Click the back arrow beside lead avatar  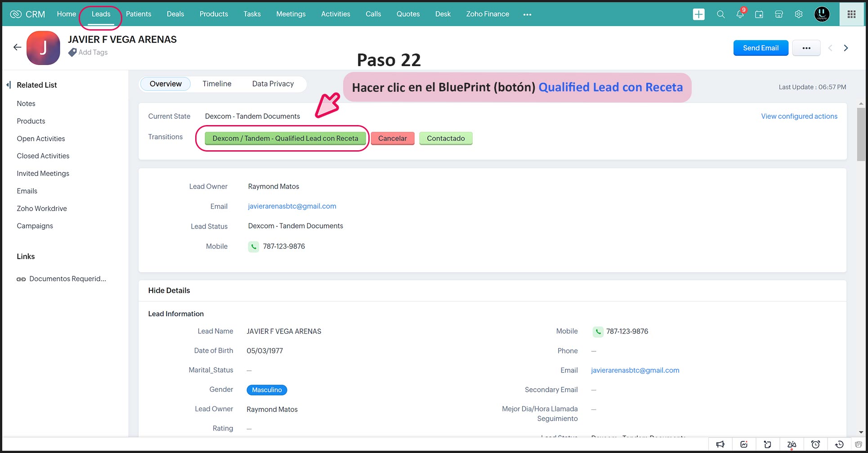17,47
